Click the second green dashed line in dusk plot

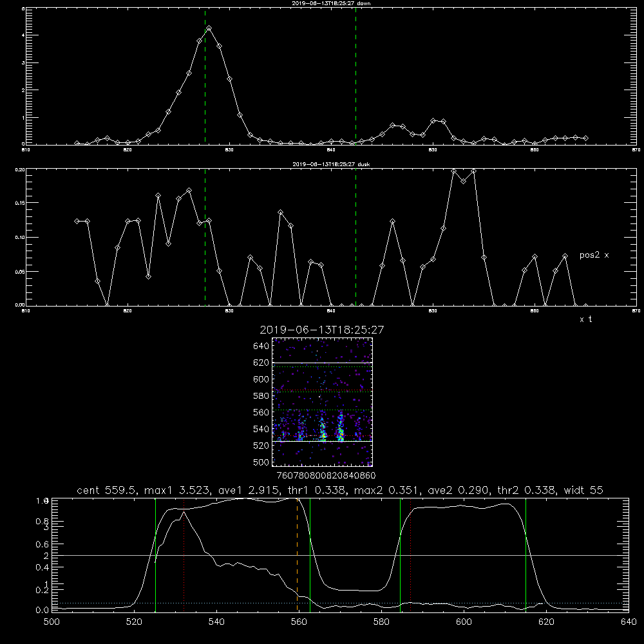[x=355, y=237]
